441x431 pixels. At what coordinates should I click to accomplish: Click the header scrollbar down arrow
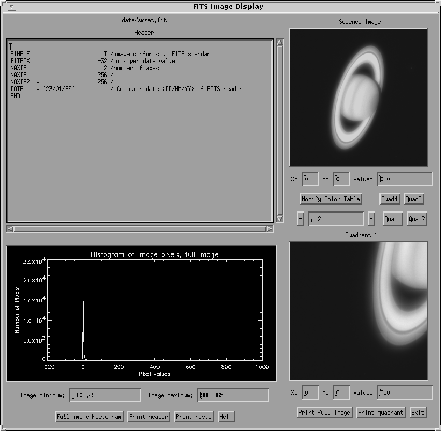(x=280, y=219)
